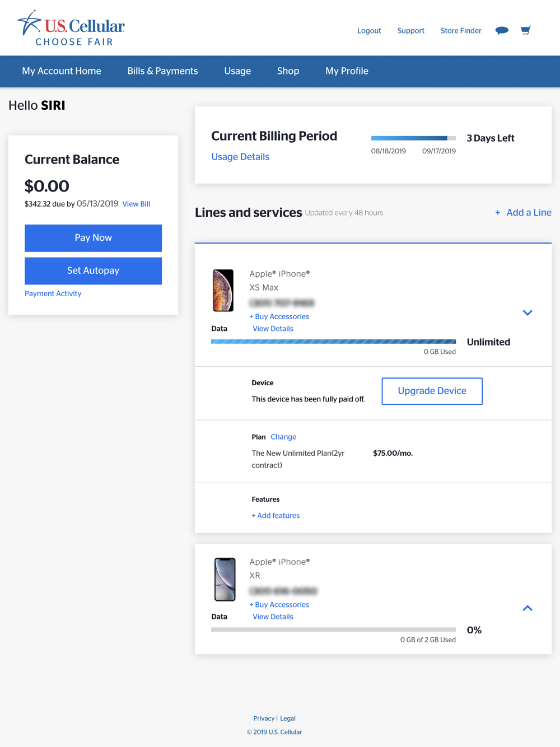Click Upgrade Device button
This screenshot has height=747, width=560.
pyautogui.click(x=432, y=391)
